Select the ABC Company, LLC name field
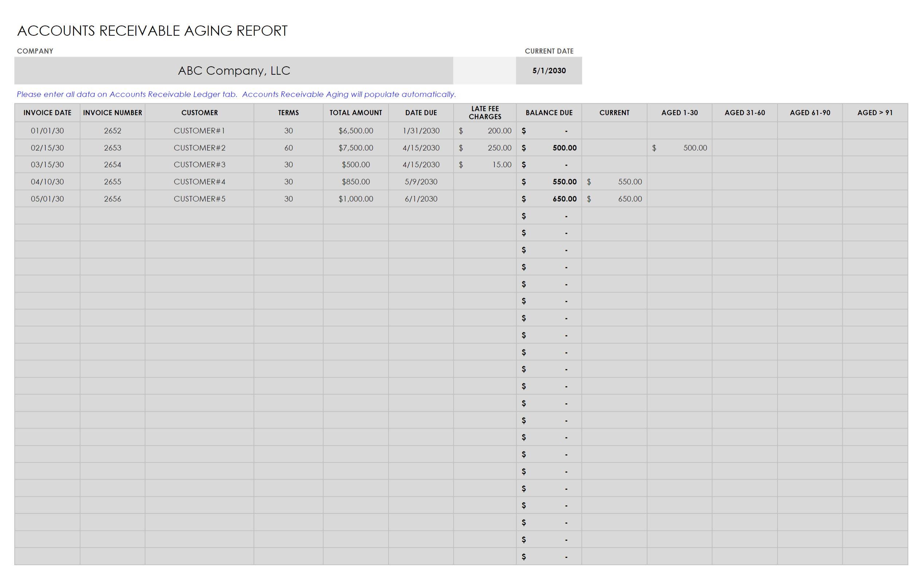The width and height of the screenshot is (924, 583). tap(233, 70)
